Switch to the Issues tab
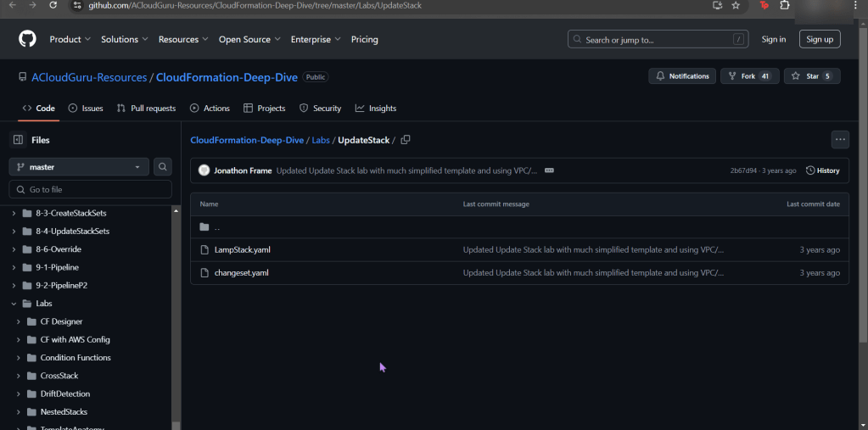 pos(86,109)
